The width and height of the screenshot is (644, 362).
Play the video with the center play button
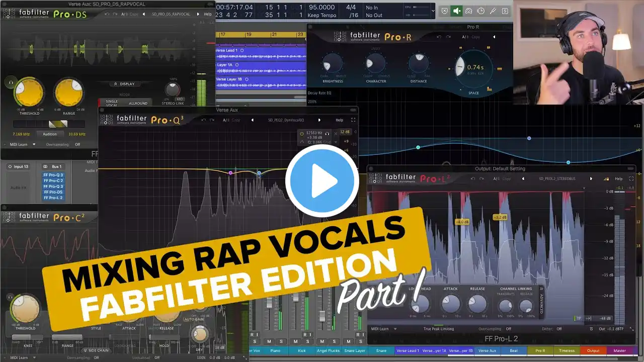(322, 181)
